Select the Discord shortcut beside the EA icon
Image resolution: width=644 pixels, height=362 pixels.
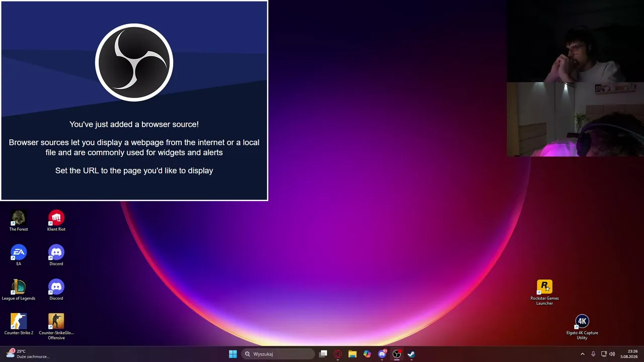[x=56, y=255]
